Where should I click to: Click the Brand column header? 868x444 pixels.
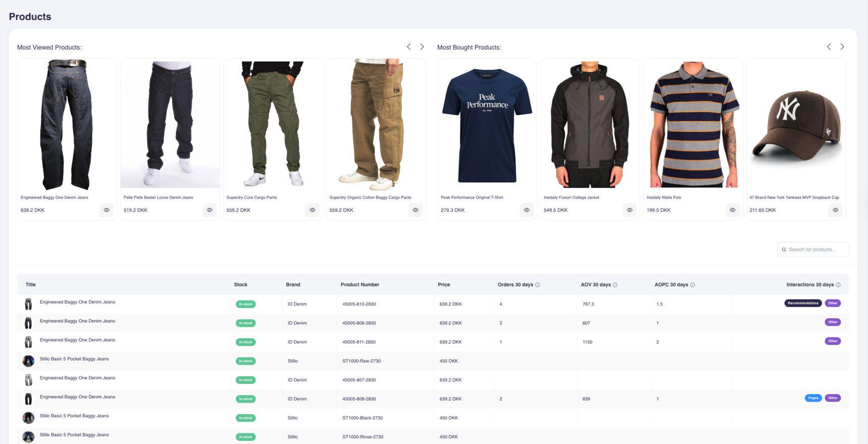[x=293, y=285]
